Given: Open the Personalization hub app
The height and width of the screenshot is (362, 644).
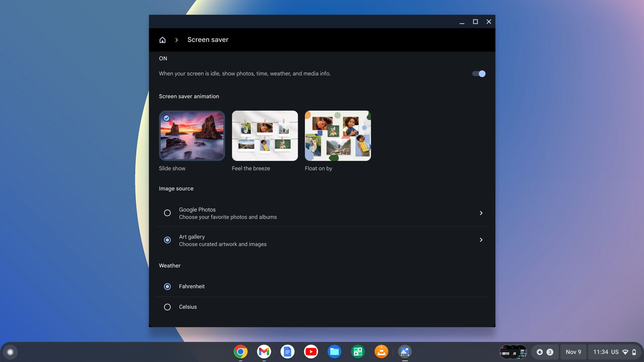Looking at the screenshot, I should tap(405, 352).
